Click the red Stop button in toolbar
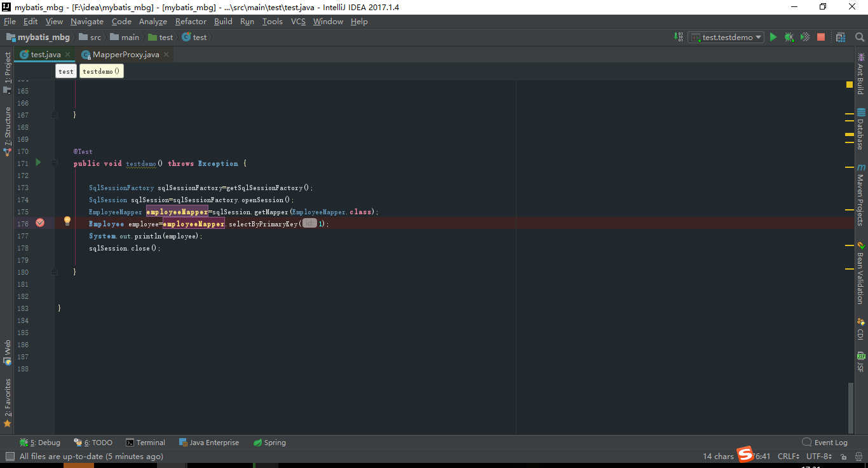The height and width of the screenshot is (468, 868). 820,37
